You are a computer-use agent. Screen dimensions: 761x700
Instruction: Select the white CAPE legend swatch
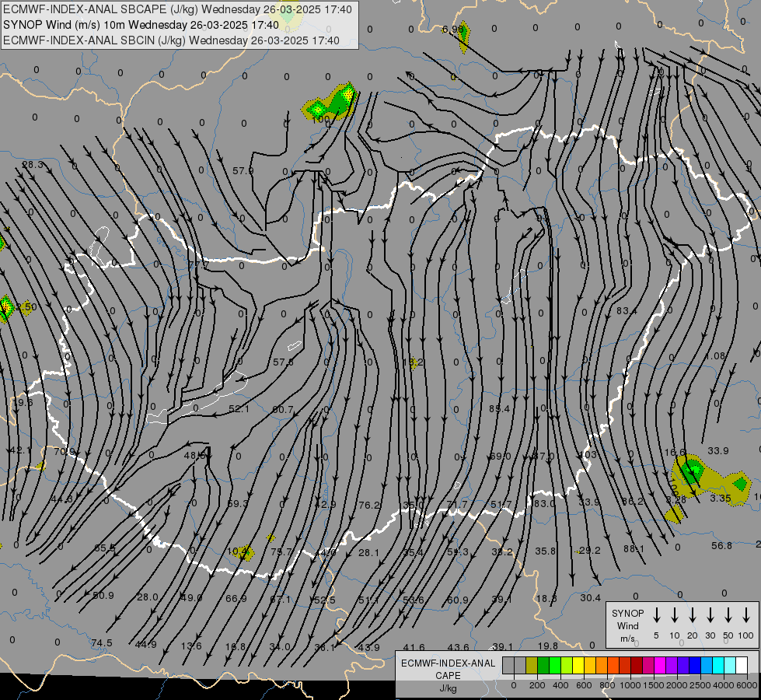[742, 666]
